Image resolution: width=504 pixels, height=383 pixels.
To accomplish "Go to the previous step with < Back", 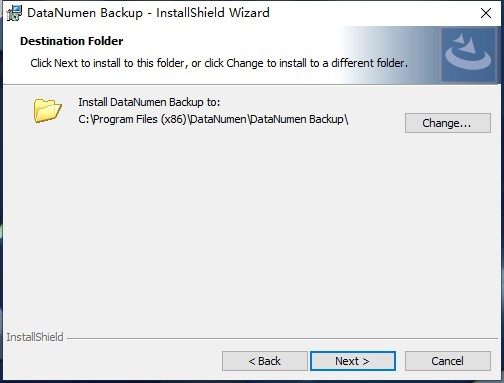I will tap(265, 361).
